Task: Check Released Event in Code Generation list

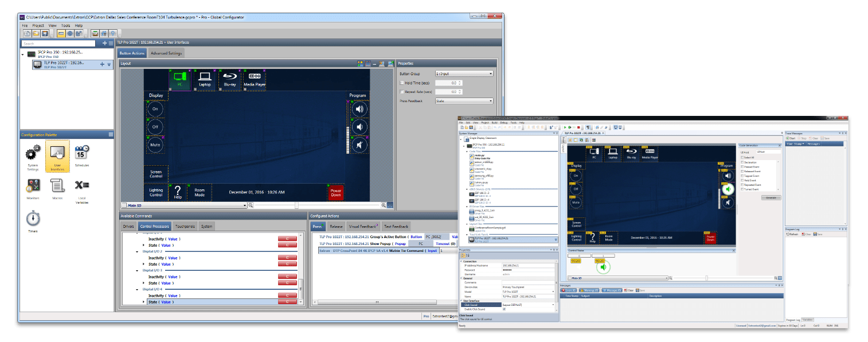Action: click(743, 171)
